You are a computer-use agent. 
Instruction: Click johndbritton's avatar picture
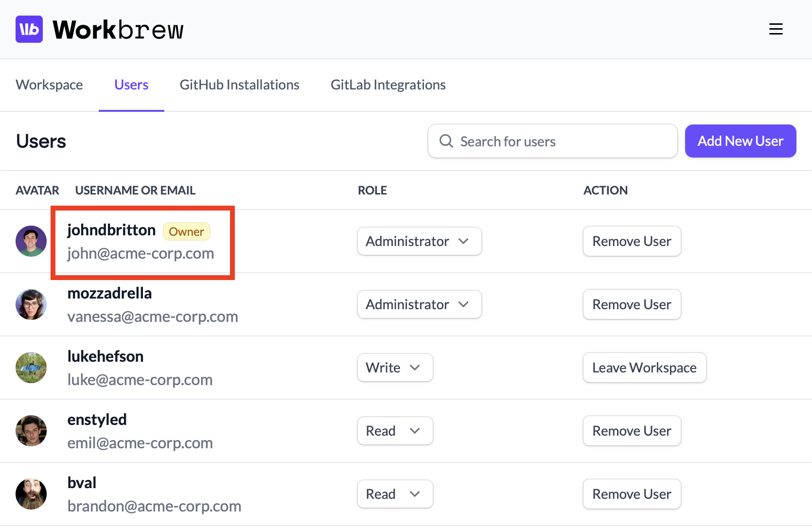click(31, 241)
